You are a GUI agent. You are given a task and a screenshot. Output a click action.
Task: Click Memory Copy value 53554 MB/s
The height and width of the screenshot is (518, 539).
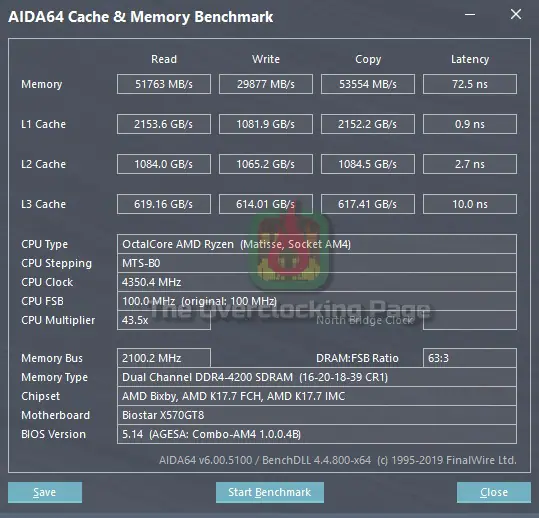[x=368, y=84]
